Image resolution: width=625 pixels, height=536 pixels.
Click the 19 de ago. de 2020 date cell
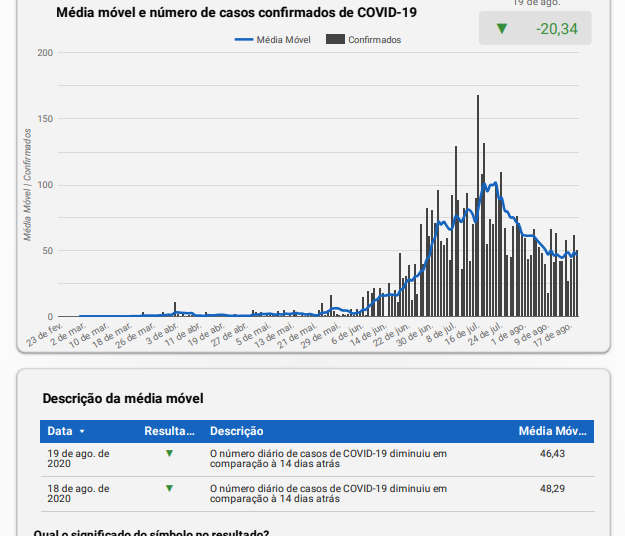coord(78,459)
